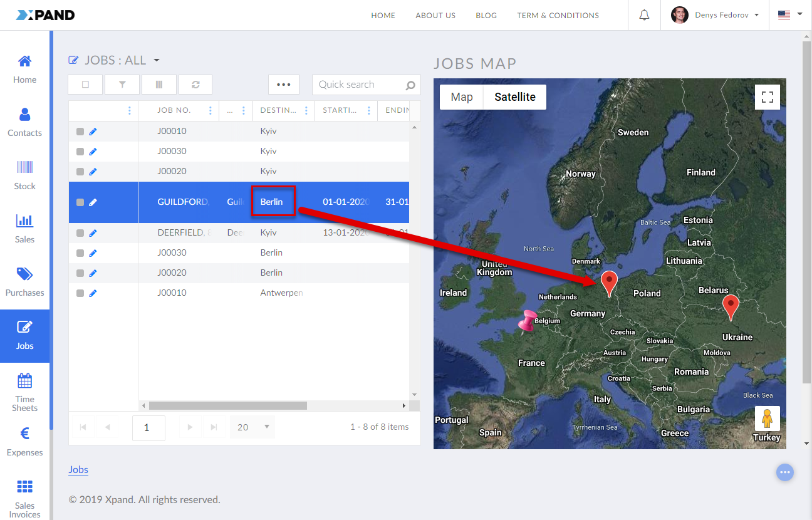Check the box on the DEERFIELD job row
812x520 pixels.
click(80, 233)
